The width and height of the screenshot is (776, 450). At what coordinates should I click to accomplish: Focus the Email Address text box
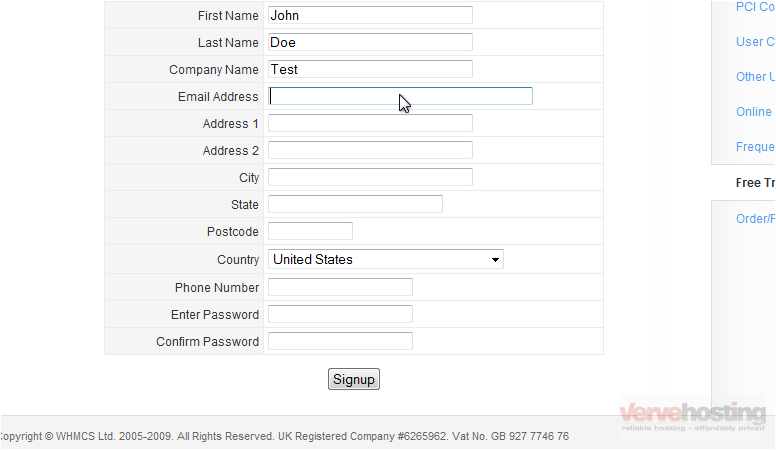(x=400, y=96)
